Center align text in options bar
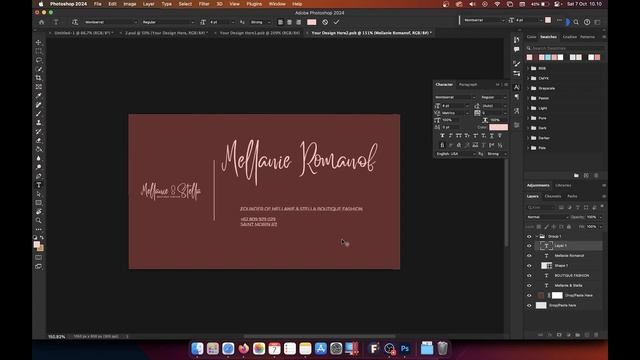 coord(289,22)
